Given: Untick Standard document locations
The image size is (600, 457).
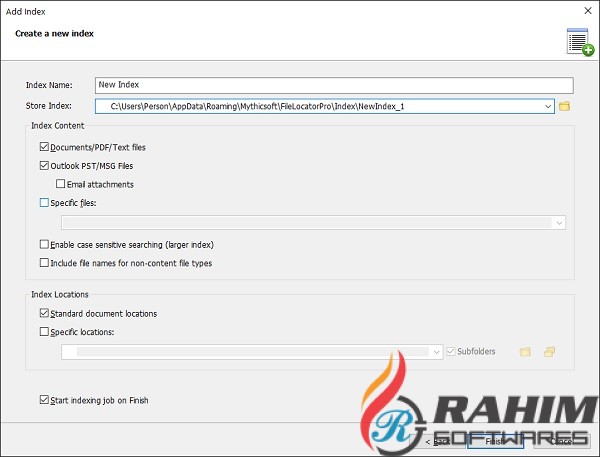Looking at the screenshot, I should click(x=44, y=313).
